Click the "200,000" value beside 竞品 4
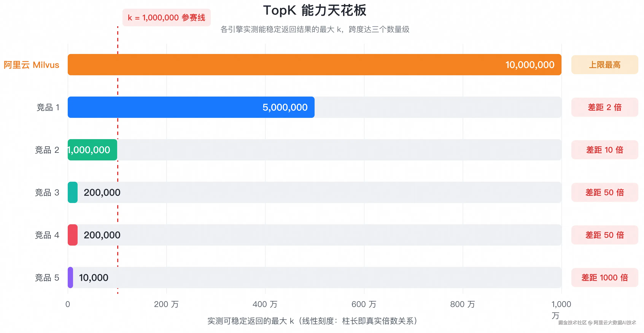Image resolution: width=644 pixels, height=333 pixels. (102, 235)
